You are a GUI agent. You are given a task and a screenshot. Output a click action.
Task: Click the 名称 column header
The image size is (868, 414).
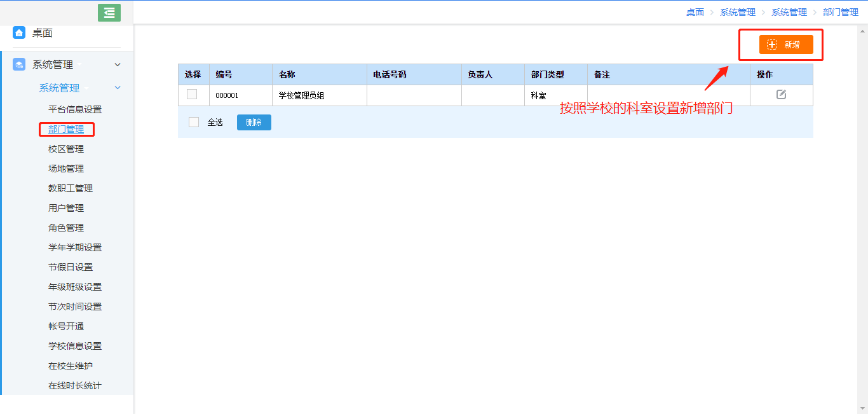(287, 74)
